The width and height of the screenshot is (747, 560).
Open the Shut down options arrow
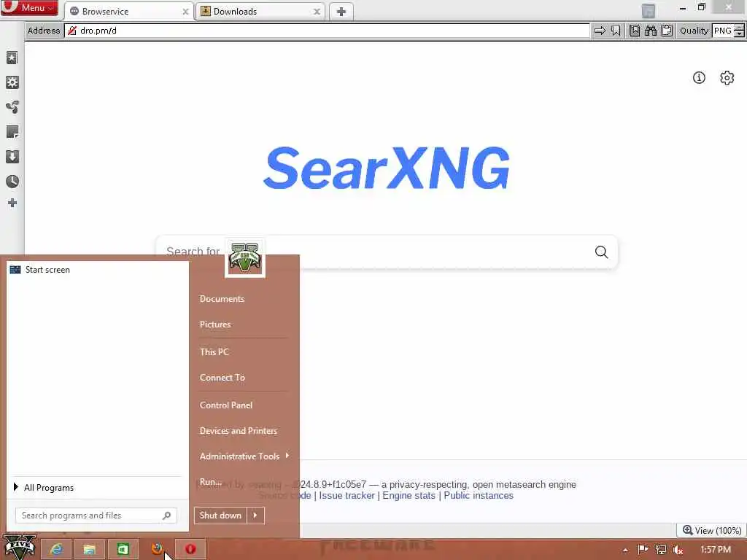[255, 516]
